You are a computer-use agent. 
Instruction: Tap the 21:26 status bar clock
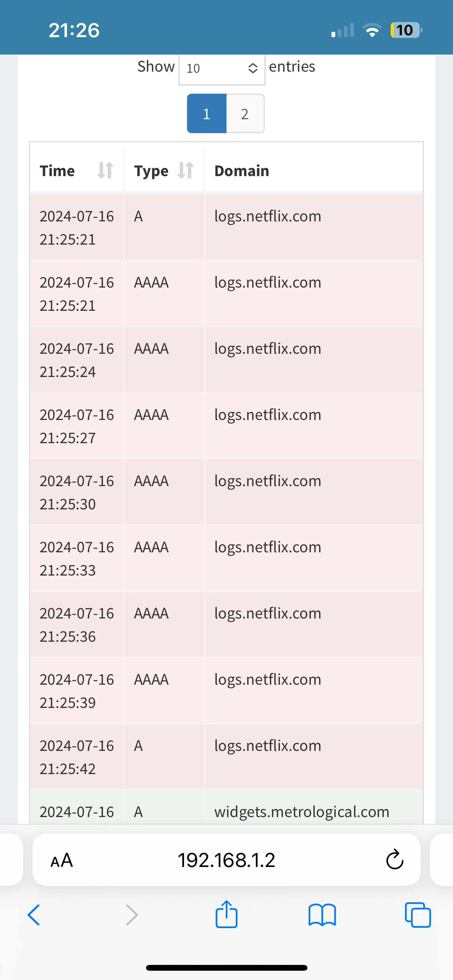point(74,30)
